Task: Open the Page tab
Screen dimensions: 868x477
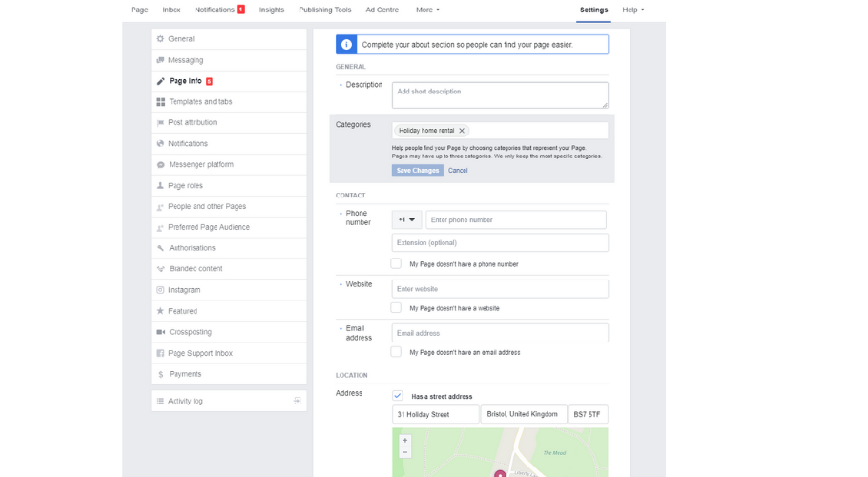Action: [139, 10]
